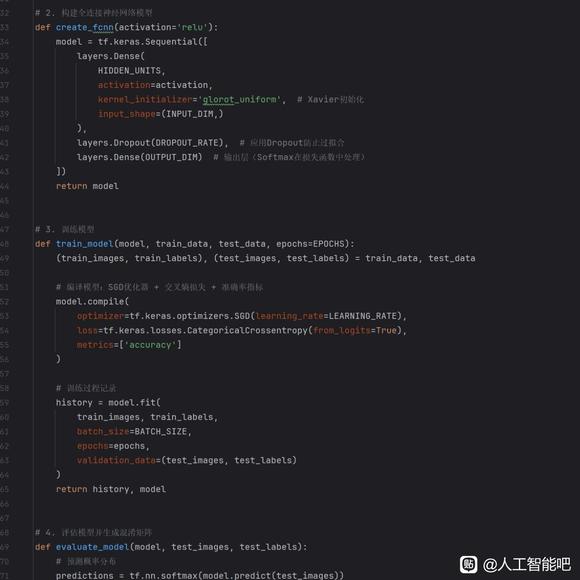This screenshot has width=580, height=580.
Task: Click the Softmax output layer comment
Action: click(x=289, y=157)
